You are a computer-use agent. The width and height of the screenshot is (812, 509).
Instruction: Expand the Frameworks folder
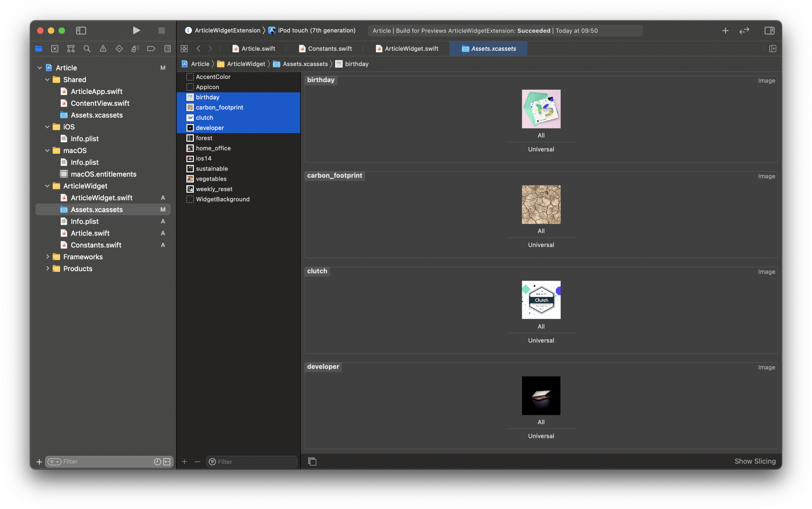coord(48,257)
